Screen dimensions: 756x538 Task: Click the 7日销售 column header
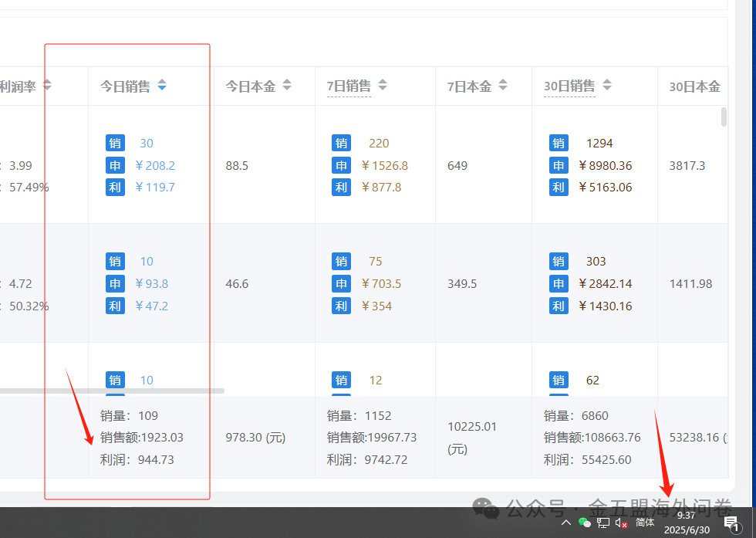point(349,86)
